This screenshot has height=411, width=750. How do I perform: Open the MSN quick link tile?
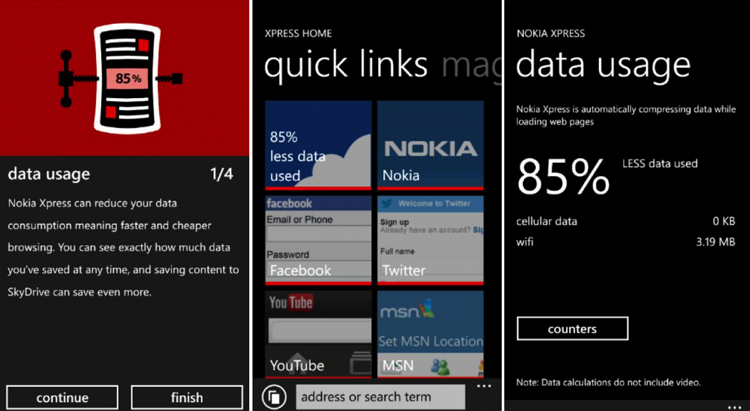point(430,333)
